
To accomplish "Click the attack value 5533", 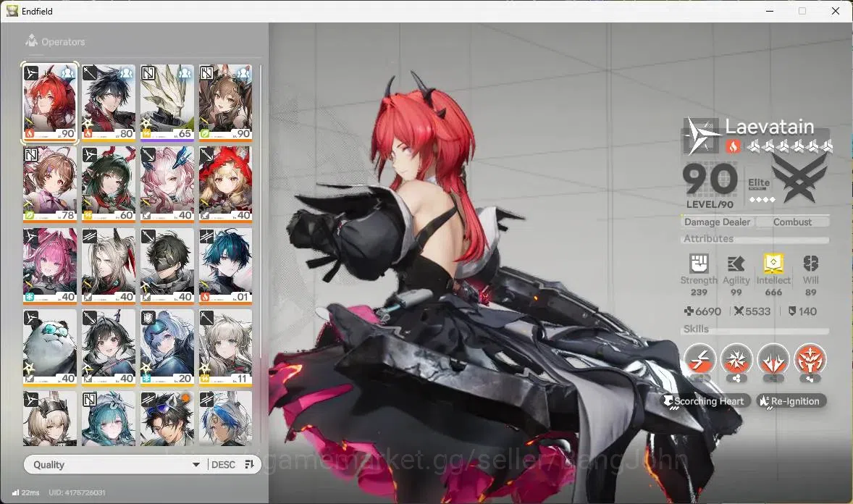I will 752,311.
